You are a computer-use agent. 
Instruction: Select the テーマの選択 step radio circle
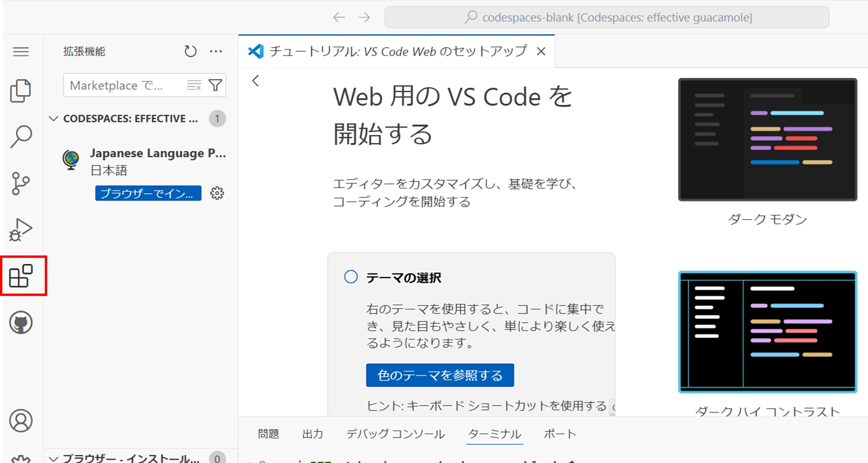tap(351, 277)
